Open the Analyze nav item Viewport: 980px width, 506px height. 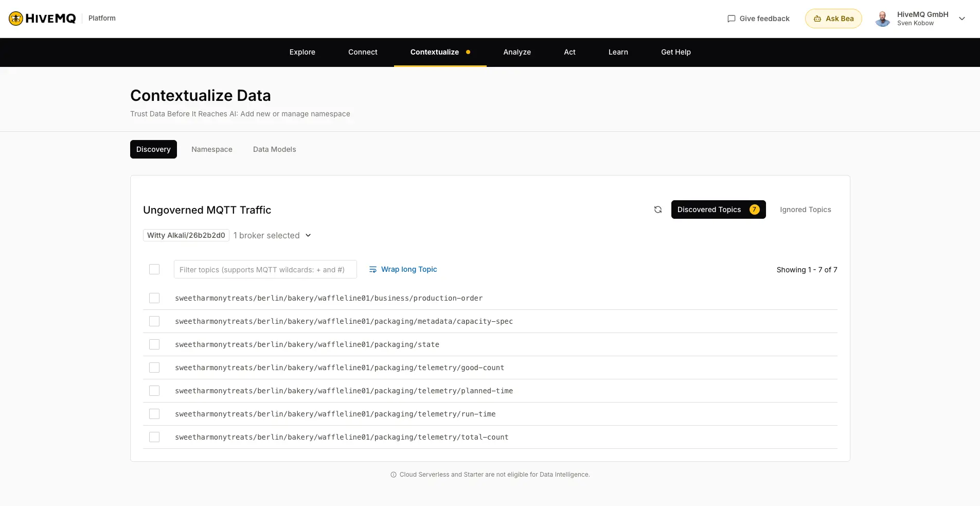click(517, 52)
